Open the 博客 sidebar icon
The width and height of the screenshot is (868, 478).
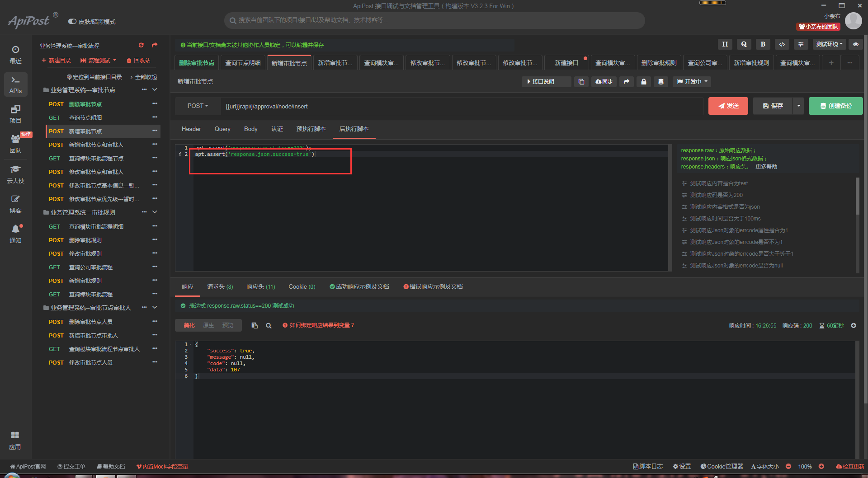[x=15, y=204]
